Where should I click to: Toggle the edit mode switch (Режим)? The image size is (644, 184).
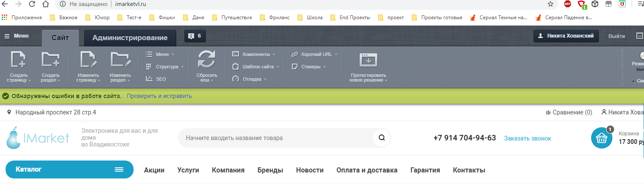[641, 55]
